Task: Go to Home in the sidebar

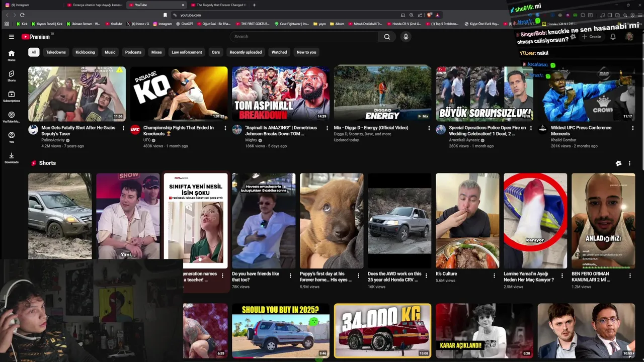Action: tap(12, 56)
